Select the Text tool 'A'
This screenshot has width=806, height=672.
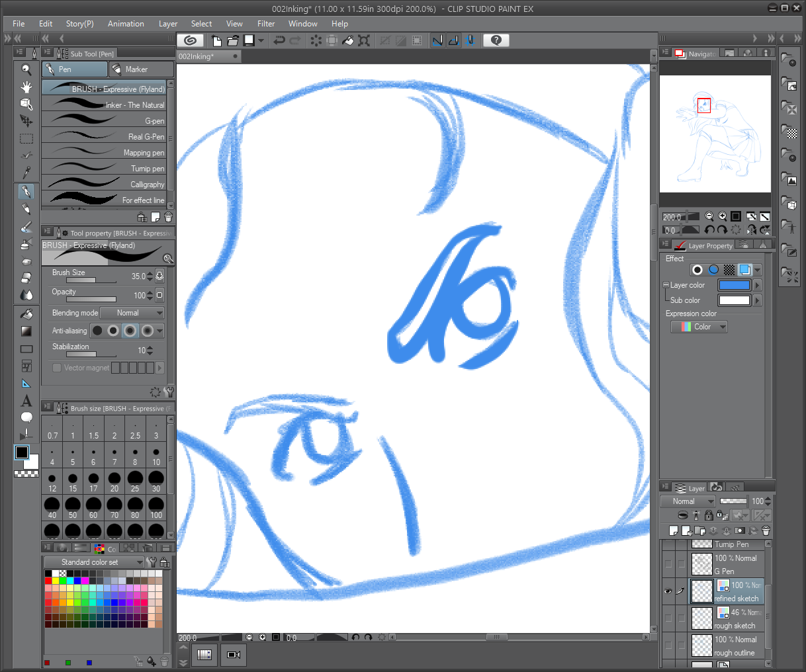(x=26, y=401)
